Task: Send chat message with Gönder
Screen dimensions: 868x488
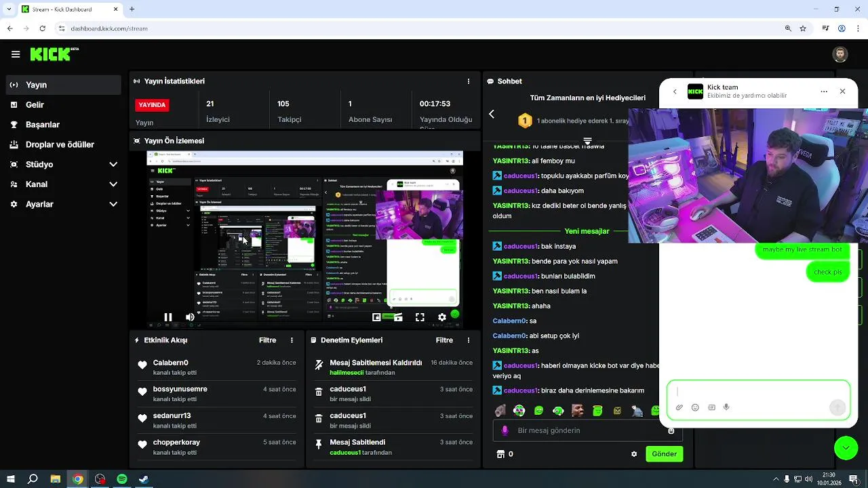Action: pyautogui.click(x=664, y=454)
